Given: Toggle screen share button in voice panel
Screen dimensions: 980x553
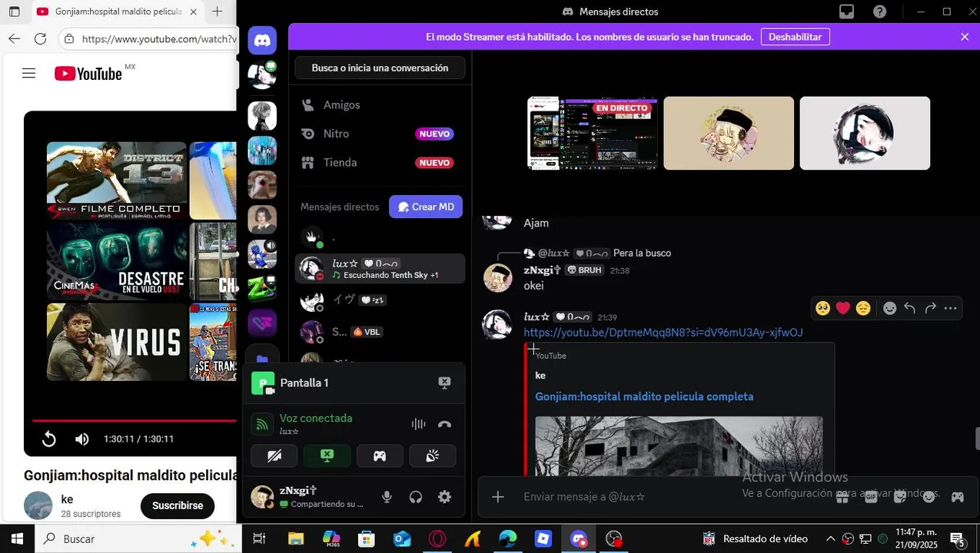Looking at the screenshot, I should click(x=327, y=456).
